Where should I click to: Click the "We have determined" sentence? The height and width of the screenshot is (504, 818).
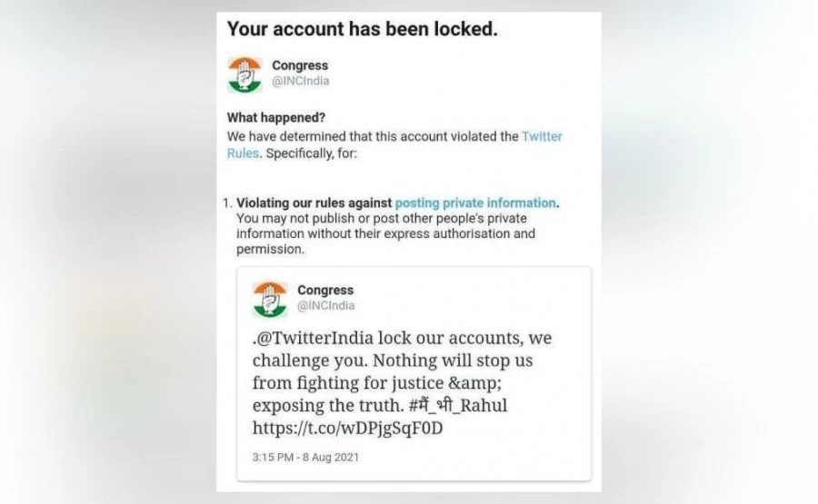[x=373, y=136]
